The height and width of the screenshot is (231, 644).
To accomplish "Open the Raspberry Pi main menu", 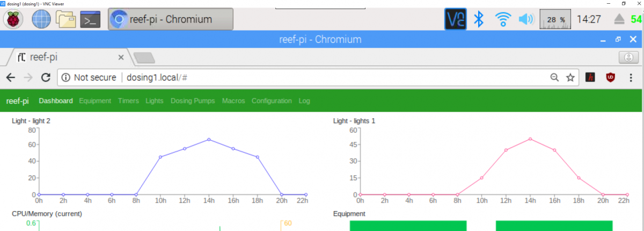I will coord(13,19).
